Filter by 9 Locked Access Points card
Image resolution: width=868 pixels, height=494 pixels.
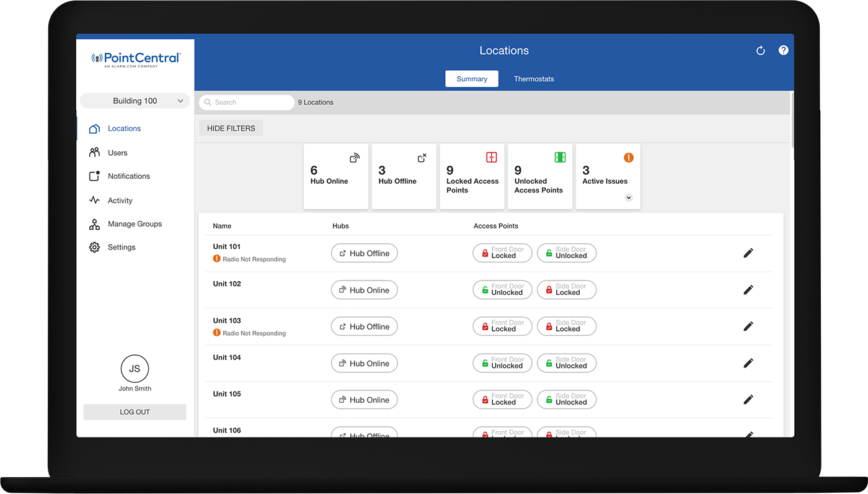click(x=472, y=176)
